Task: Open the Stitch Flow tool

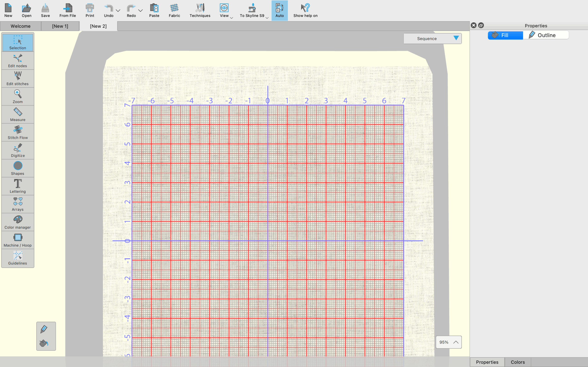Action: pyautogui.click(x=17, y=133)
